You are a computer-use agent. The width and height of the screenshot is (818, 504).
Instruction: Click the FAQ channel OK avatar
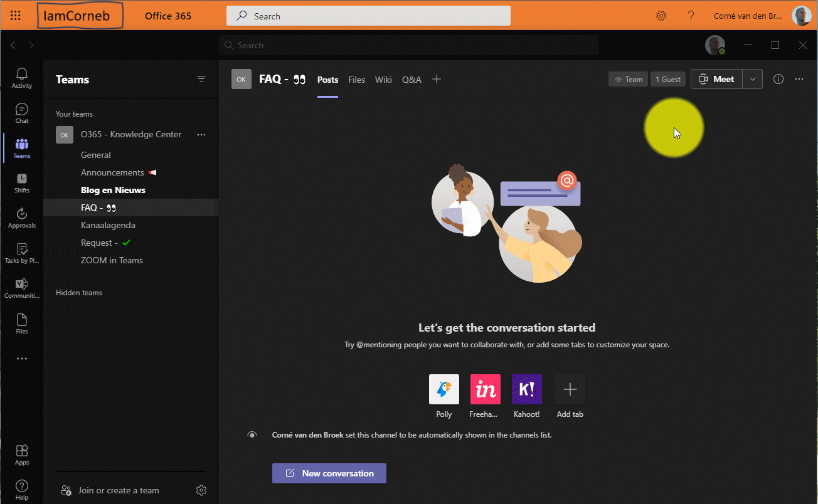click(x=241, y=80)
